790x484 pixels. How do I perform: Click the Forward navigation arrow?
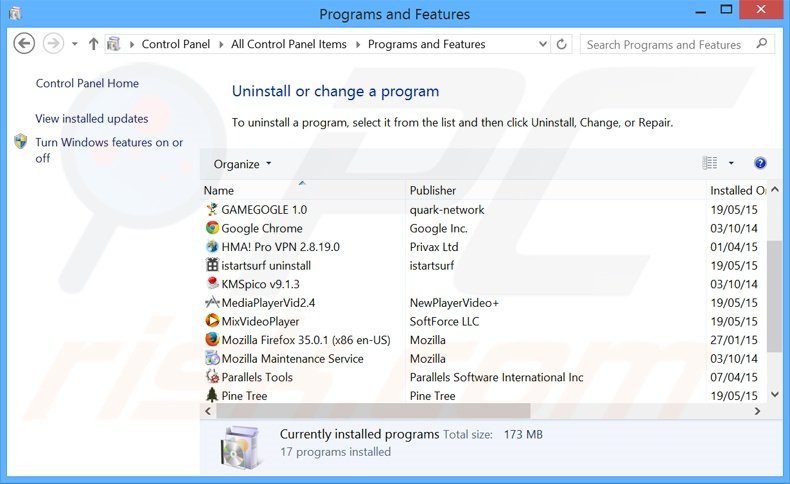click(x=53, y=43)
